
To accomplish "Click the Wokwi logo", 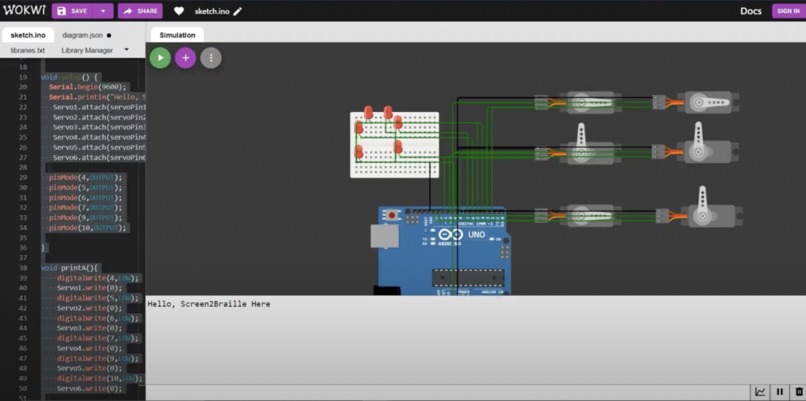I will point(24,10).
